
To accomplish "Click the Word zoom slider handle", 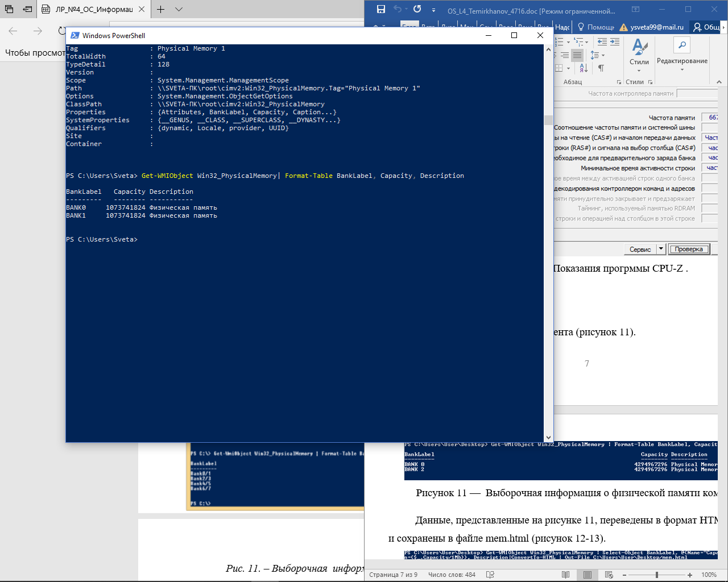I will (x=657, y=575).
